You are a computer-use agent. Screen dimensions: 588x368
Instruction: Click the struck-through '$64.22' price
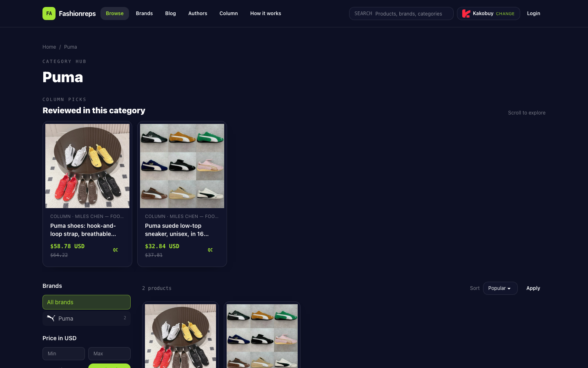(59, 255)
